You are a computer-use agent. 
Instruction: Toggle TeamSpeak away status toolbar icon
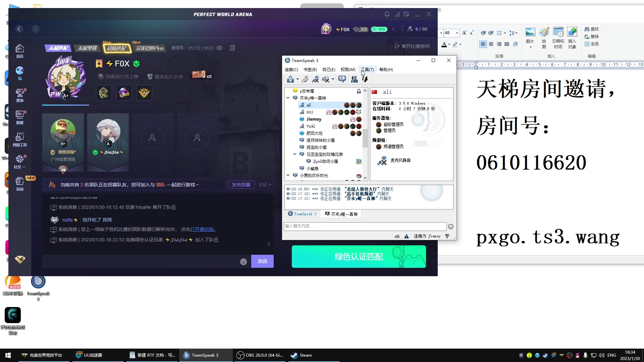[x=305, y=79]
